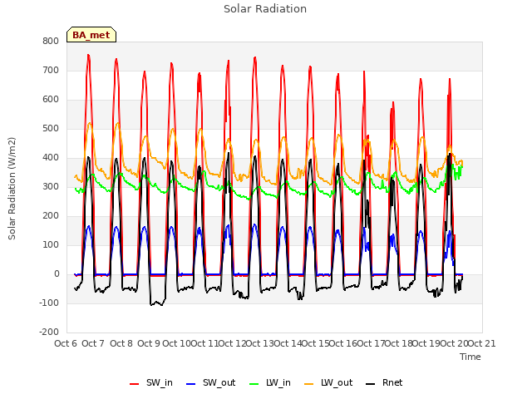
Task: Click the 600 y-axis tick label
Action: [x=51, y=100]
